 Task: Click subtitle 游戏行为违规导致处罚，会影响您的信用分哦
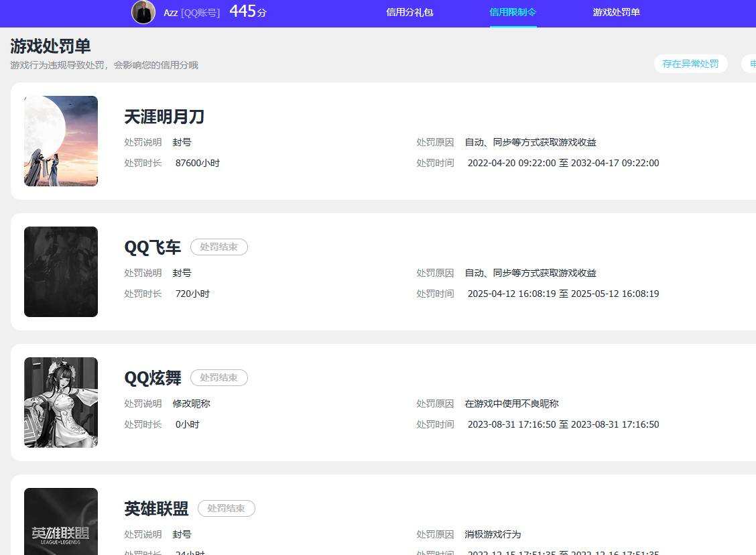(104, 65)
